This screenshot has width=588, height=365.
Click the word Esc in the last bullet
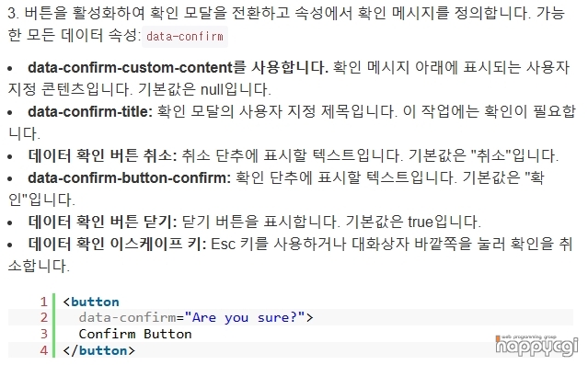pyautogui.click(x=223, y=244)
